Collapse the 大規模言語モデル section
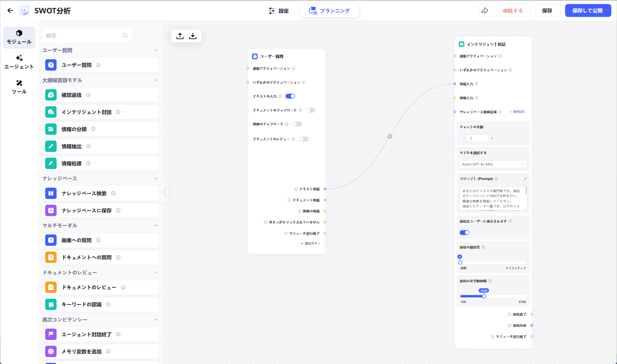Viewport: 617px width, 364px height. pos(156,80)
